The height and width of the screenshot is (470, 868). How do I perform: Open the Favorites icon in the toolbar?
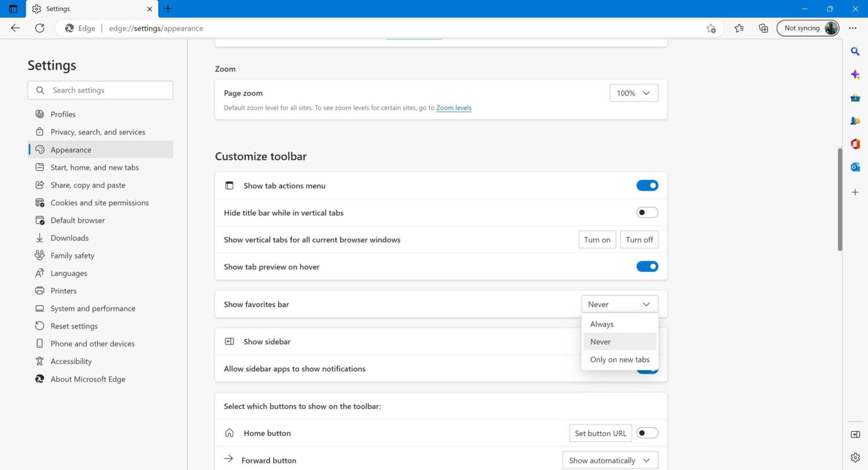739,28
